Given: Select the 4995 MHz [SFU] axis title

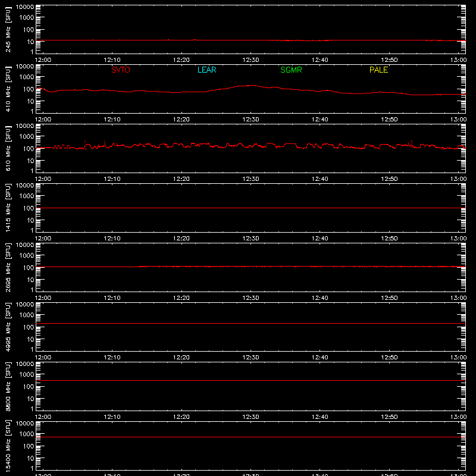Looking at the screenshot, I should click(x=8, y=327).
